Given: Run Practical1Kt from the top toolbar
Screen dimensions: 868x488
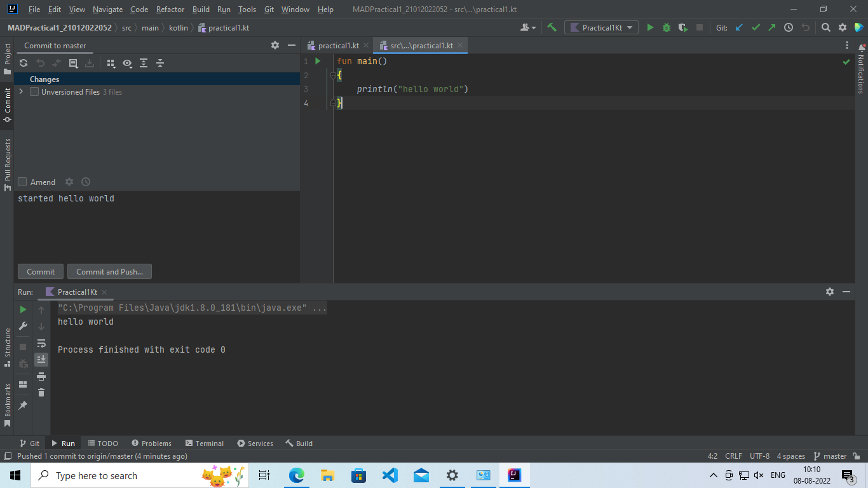Looking at the screenshot, I should pyautogui.click(x=650, y=27).
